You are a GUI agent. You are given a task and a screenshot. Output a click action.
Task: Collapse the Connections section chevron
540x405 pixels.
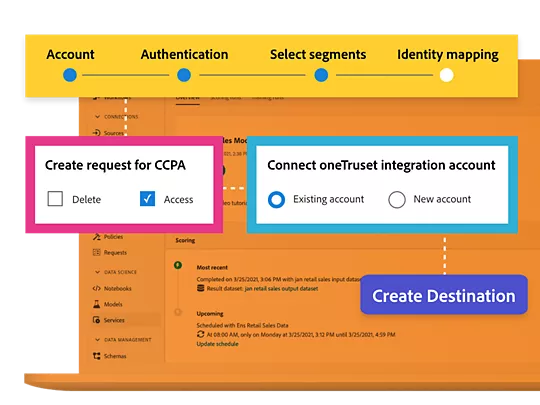[97, 117]
